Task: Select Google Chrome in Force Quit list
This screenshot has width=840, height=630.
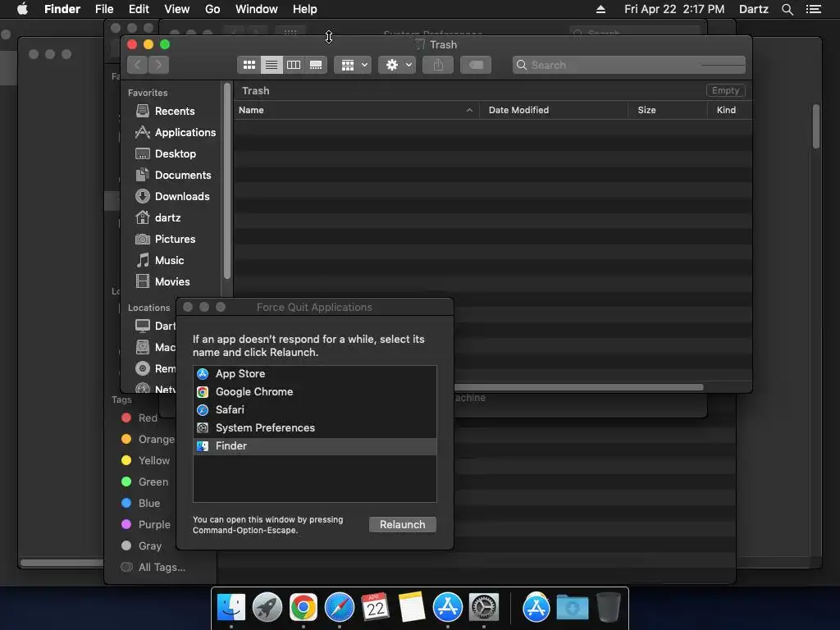Action: point(315,391)
